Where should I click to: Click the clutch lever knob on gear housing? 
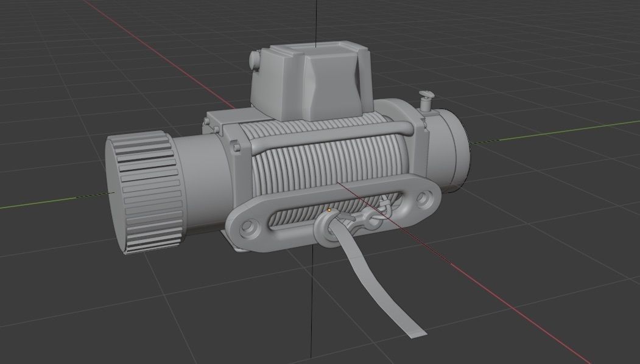(426, 101)
